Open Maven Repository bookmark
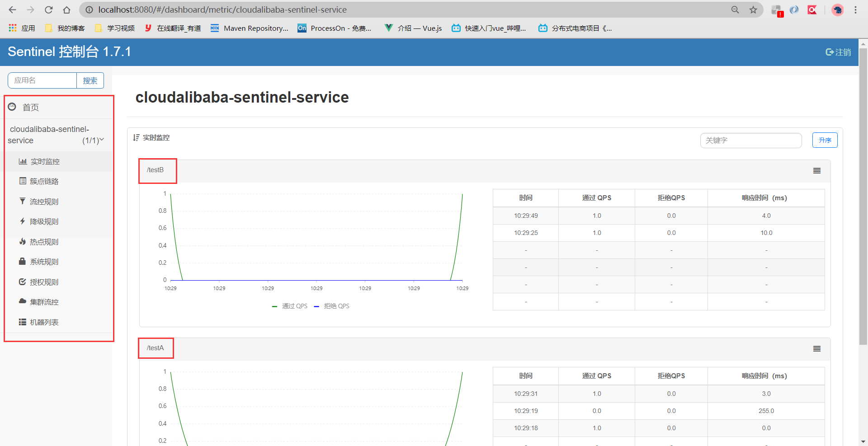Viewport: 868px width, 446px height. (249, 28)
